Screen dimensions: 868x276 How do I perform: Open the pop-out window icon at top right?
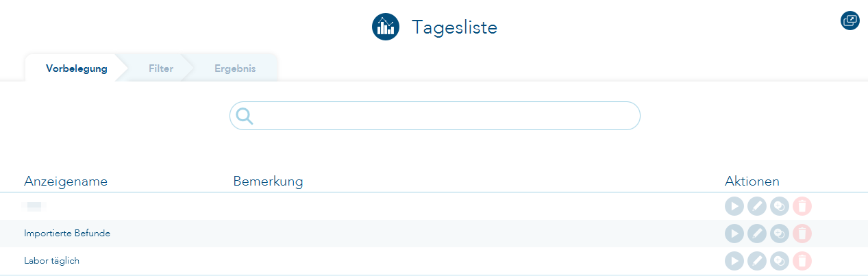tap(850, 21)
